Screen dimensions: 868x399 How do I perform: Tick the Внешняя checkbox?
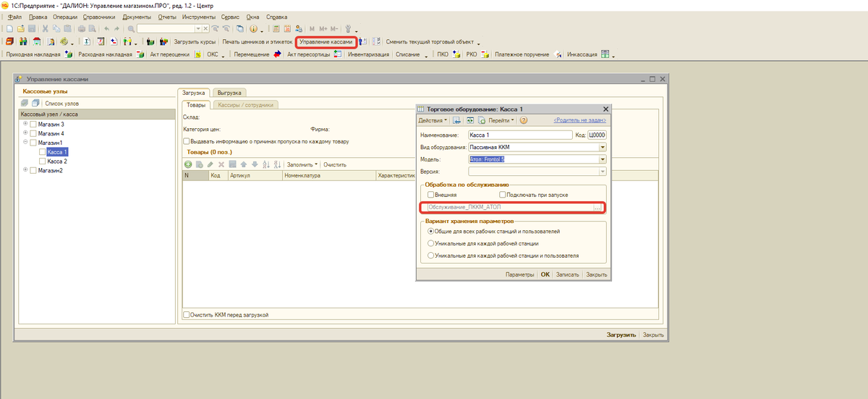431,195
